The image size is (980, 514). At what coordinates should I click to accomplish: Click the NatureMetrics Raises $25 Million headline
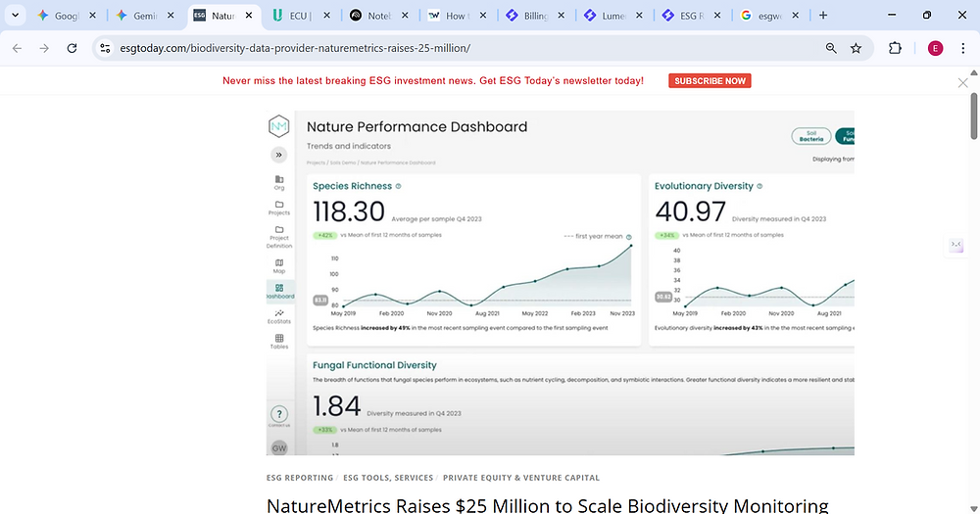point(548,504)
